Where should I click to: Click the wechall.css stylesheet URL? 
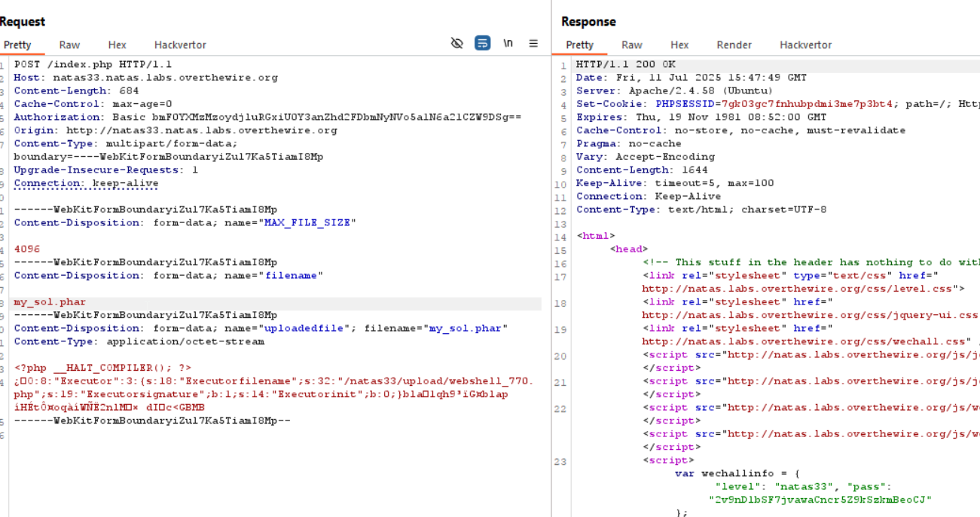tap(801, 341)
